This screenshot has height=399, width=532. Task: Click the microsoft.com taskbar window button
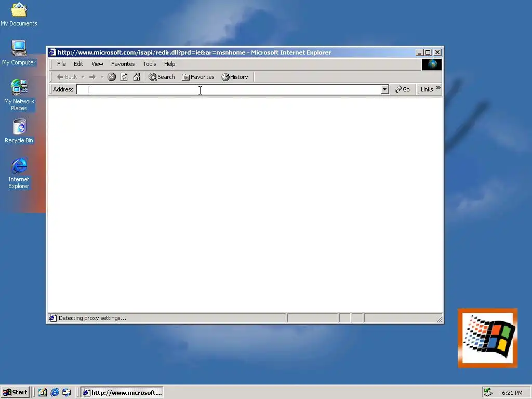pyautogui.click(x=122, y=393)
